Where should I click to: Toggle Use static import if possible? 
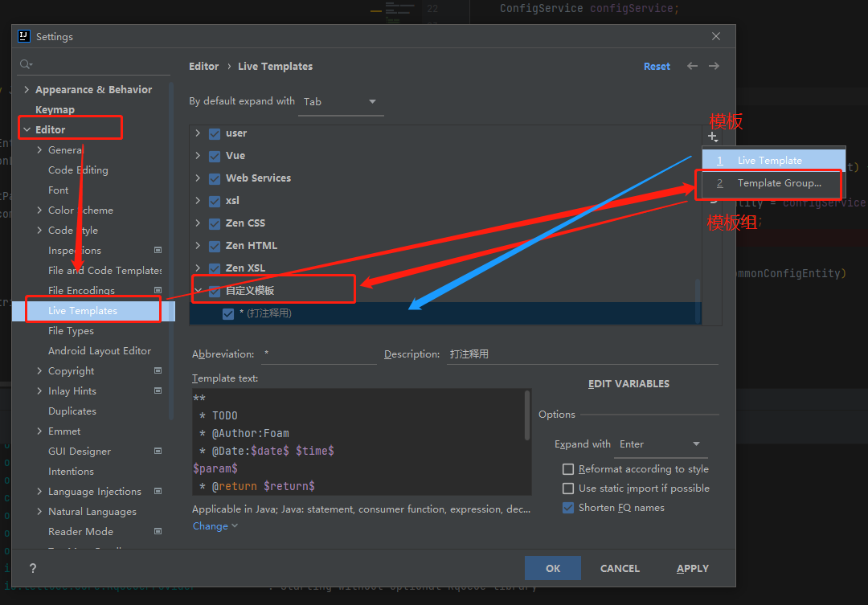[x=569, y=488]
